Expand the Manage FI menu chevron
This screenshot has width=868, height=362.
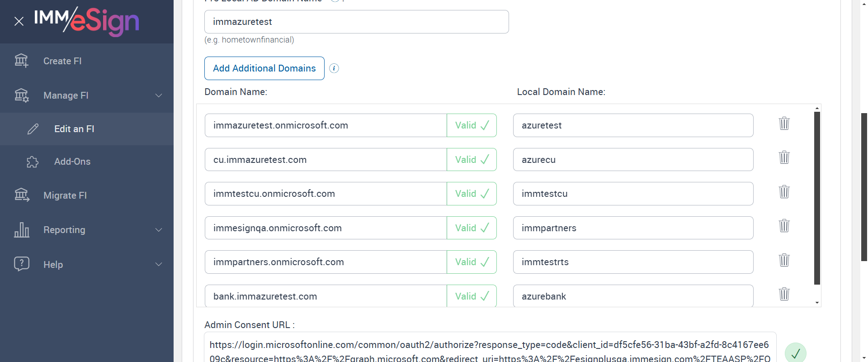159,95
